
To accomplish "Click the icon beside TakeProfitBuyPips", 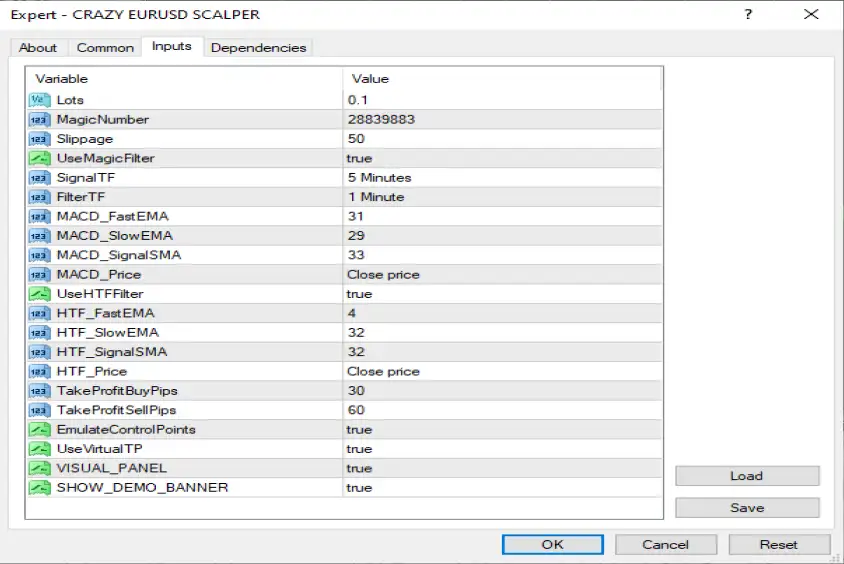I will click(x=39, y=390).
